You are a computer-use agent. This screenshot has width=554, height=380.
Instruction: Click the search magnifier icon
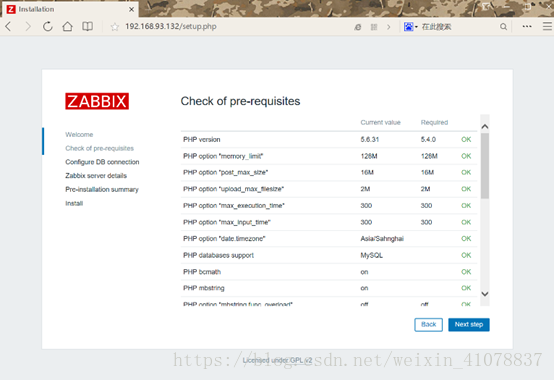tap(503, 27)
